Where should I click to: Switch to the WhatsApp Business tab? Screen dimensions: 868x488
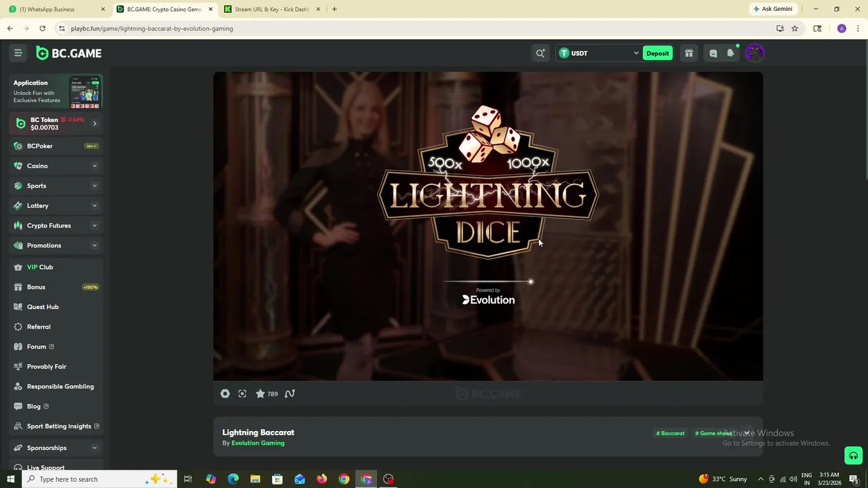coord(56,9)
